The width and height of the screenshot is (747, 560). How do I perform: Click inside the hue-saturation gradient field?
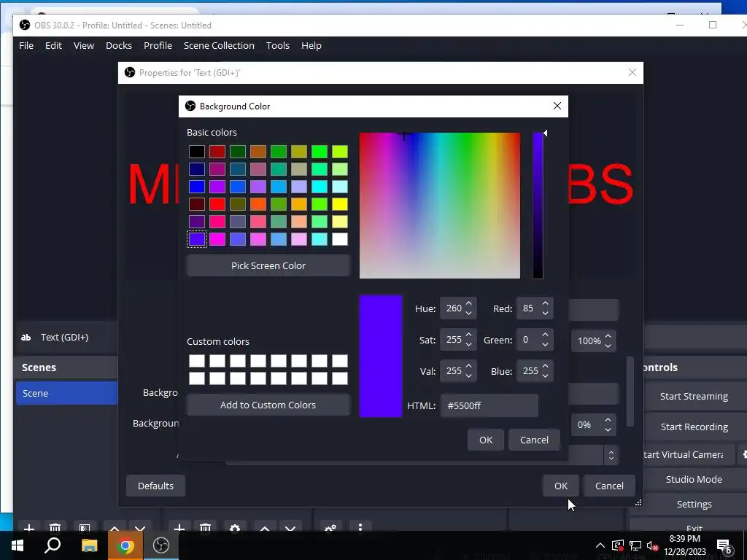[x=440, y=206]
